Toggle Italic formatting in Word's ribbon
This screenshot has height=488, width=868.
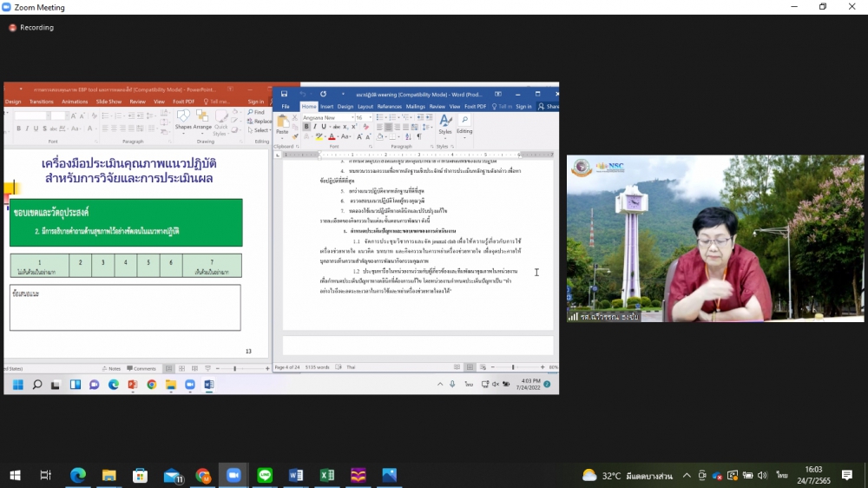point(314,127)
